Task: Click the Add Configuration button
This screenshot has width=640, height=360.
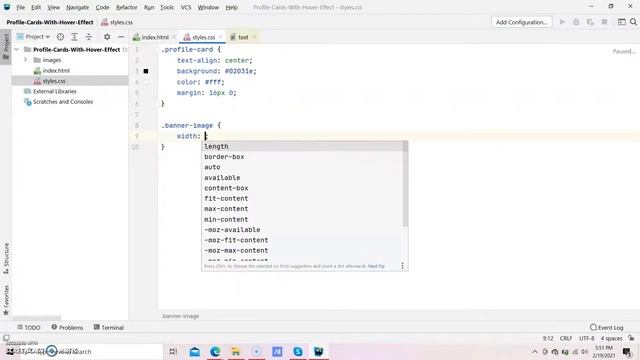Action: pyautogui.click(x=522, y=22)
